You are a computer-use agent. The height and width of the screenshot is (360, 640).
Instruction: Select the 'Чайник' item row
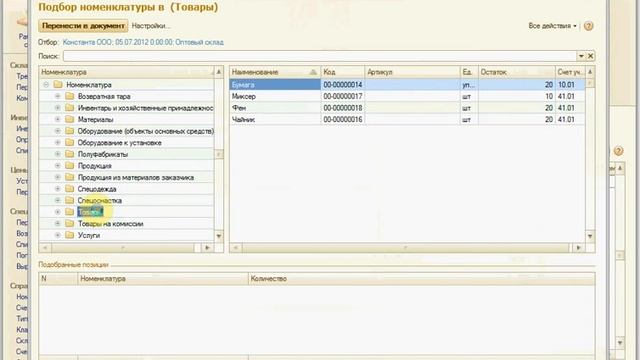(x=407, y=119)
